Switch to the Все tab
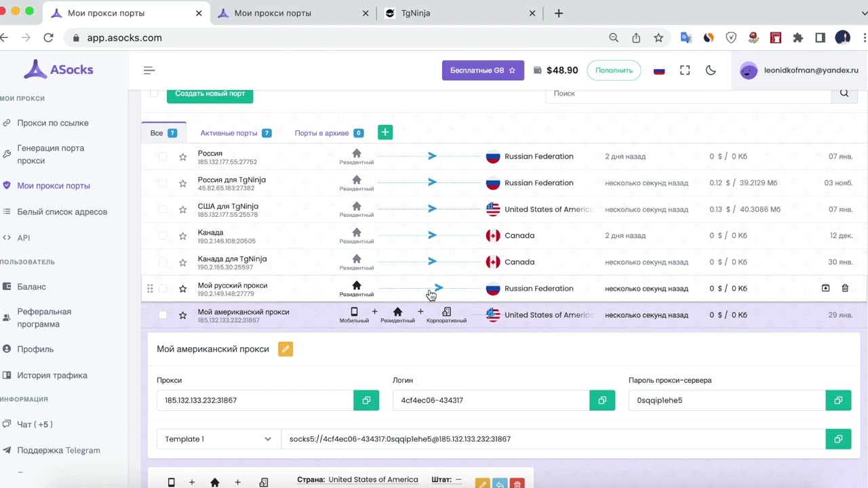868x488 pixels. coord(163,133)
